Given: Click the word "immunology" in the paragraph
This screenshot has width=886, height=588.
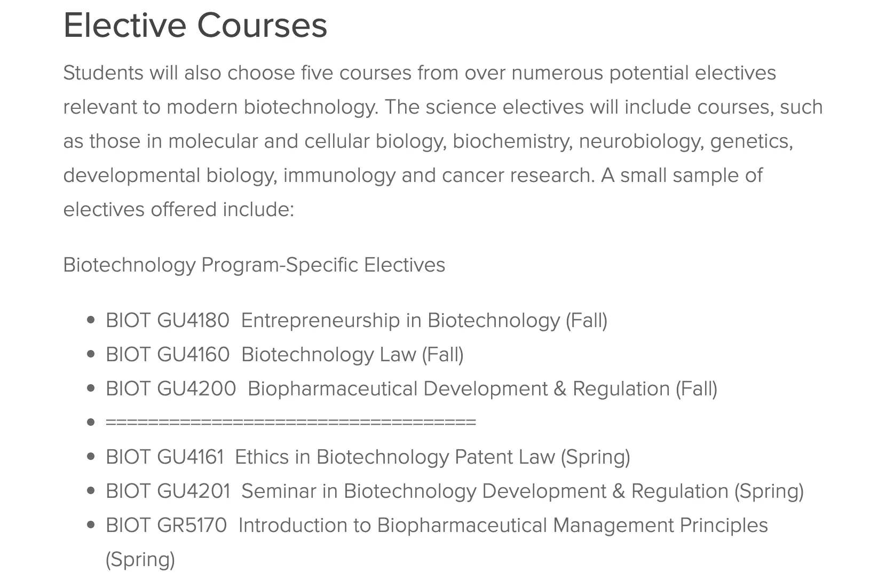Looking at the screenshot, I should (x=339, y=175).
